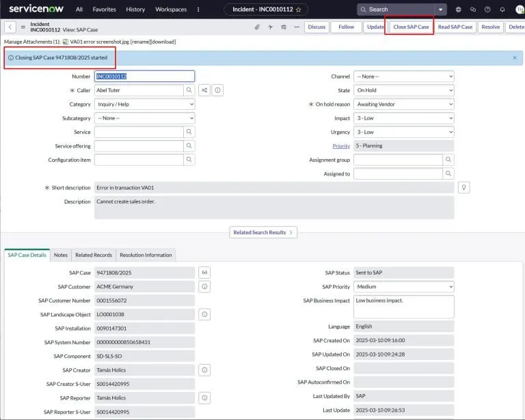Image resolution: width=525 pixels, height=420 pixels.
Task: Switch to the Notes tab
Action: (61, 255)
